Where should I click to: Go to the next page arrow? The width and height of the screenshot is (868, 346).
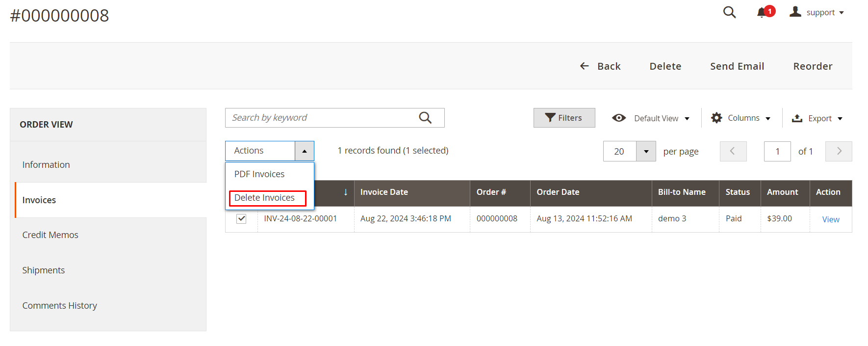point(839,151)
